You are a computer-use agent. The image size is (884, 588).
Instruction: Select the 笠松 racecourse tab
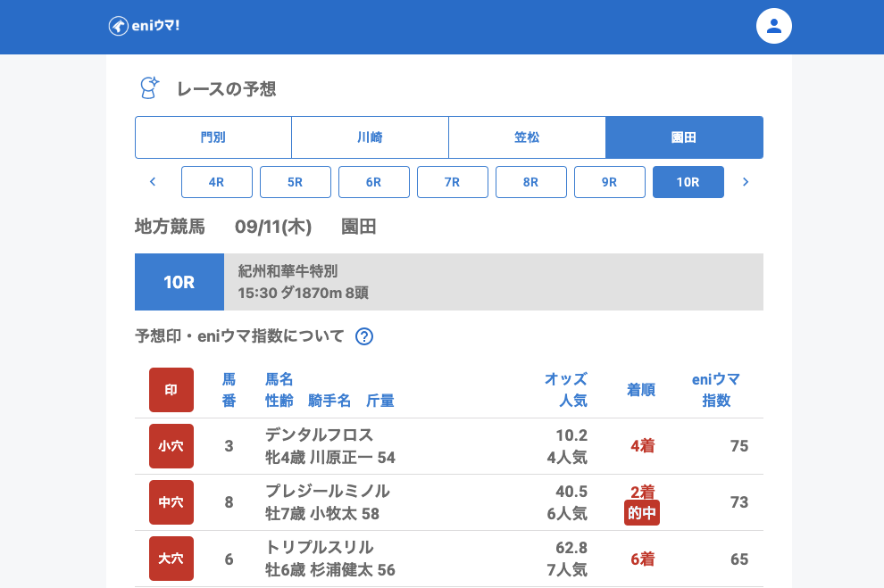click(x=527, y=137)
